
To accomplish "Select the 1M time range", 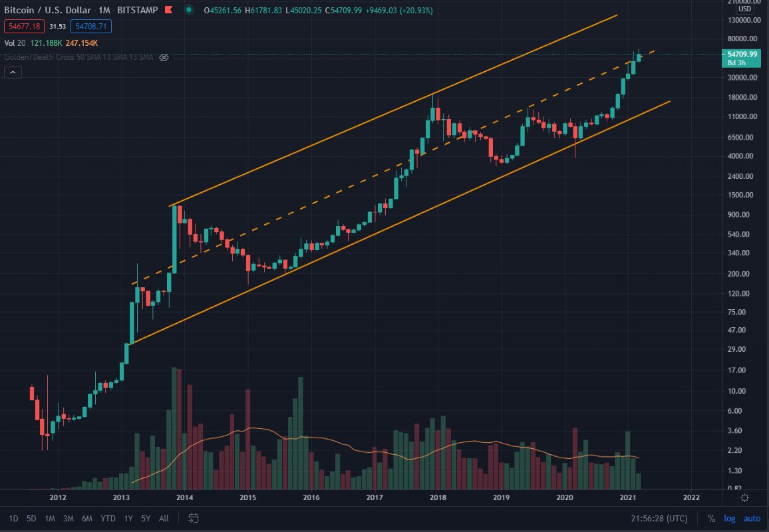I will click(49, 518).
